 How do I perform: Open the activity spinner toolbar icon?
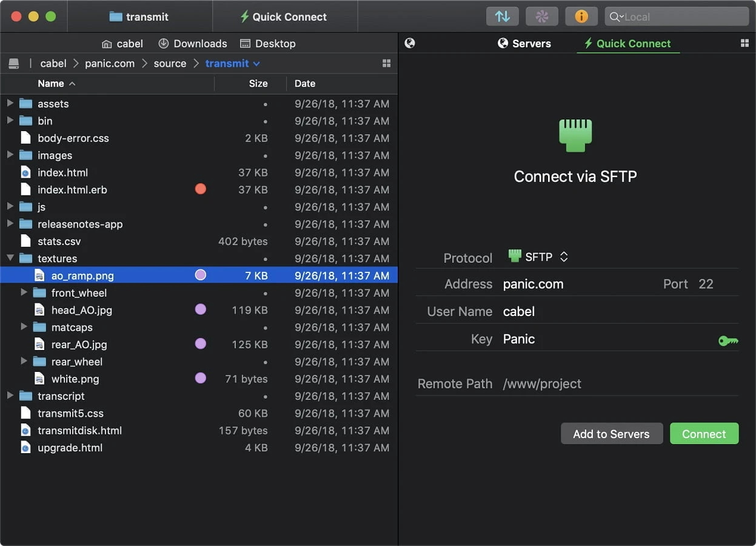(x=541, y=16)
